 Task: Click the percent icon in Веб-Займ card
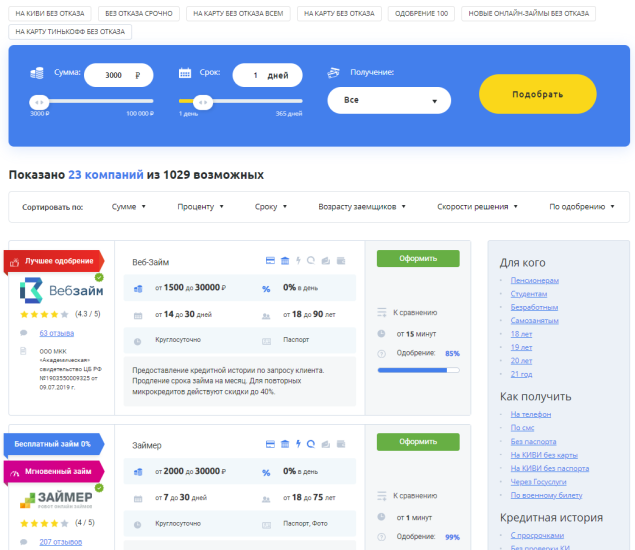[266, 289]
